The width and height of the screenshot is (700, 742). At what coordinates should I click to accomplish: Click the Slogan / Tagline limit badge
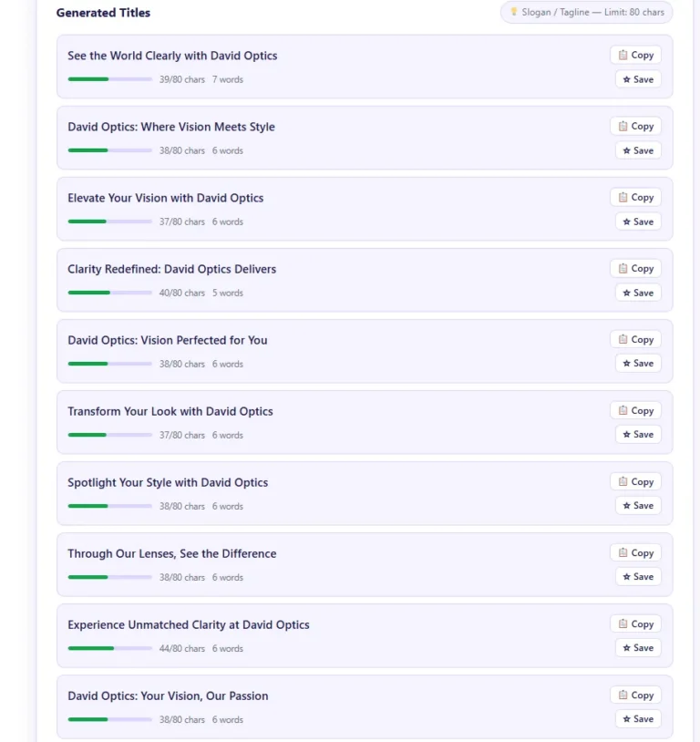586,13
